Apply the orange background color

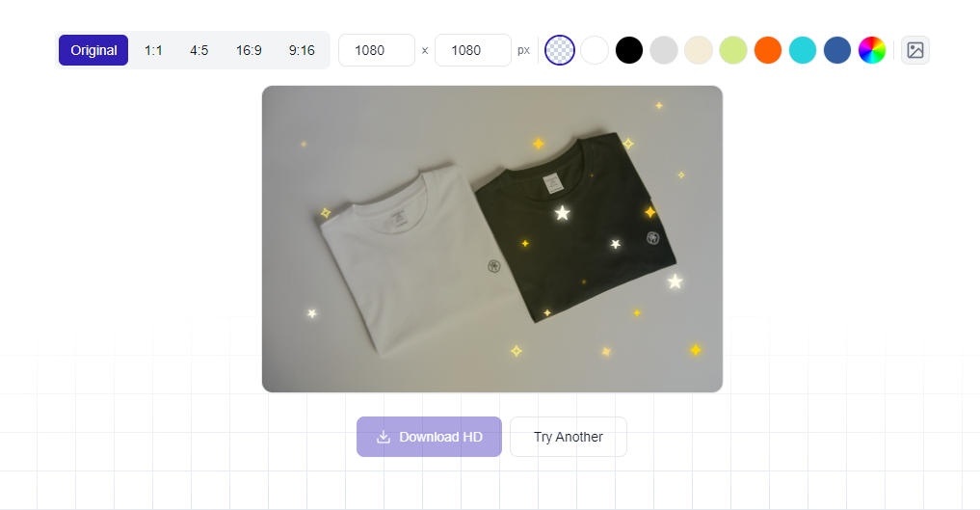point(767,50)
